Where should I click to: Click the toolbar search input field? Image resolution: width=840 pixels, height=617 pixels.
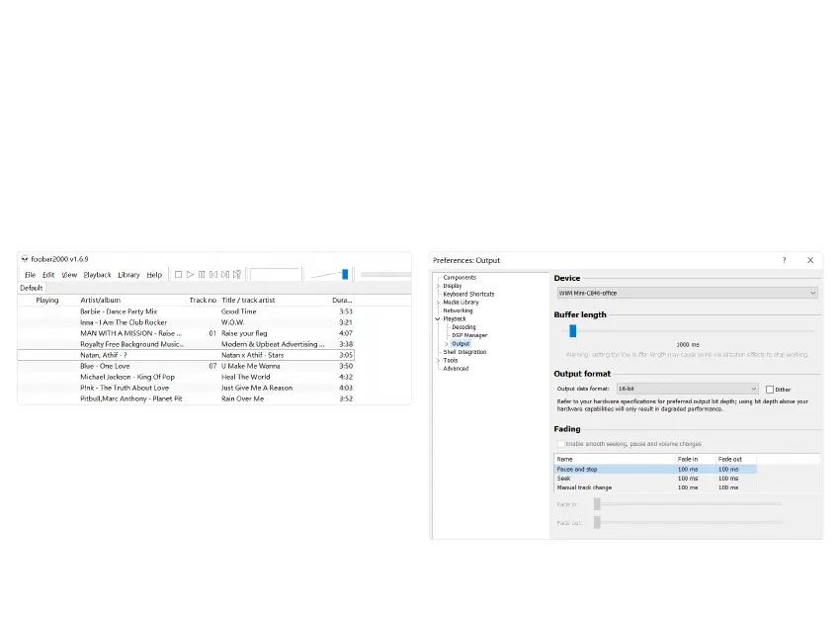pyautogui.click(x=275, y=275)
